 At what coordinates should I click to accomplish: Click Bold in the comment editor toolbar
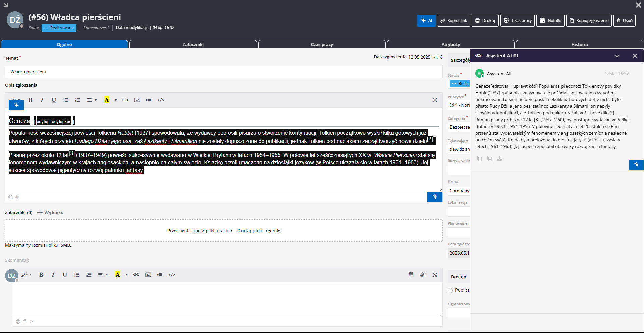[x=41, y=275]
